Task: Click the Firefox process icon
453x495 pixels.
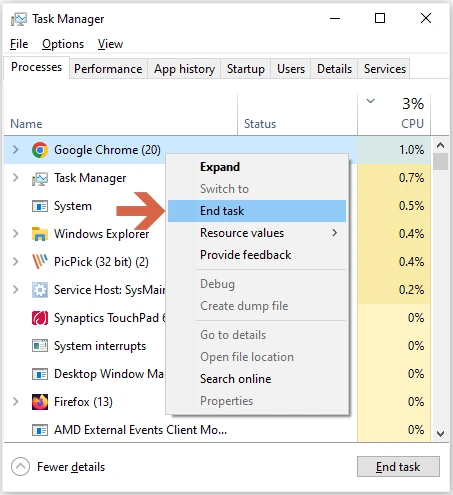Action: pyautogui.click(x=40, y=402)
